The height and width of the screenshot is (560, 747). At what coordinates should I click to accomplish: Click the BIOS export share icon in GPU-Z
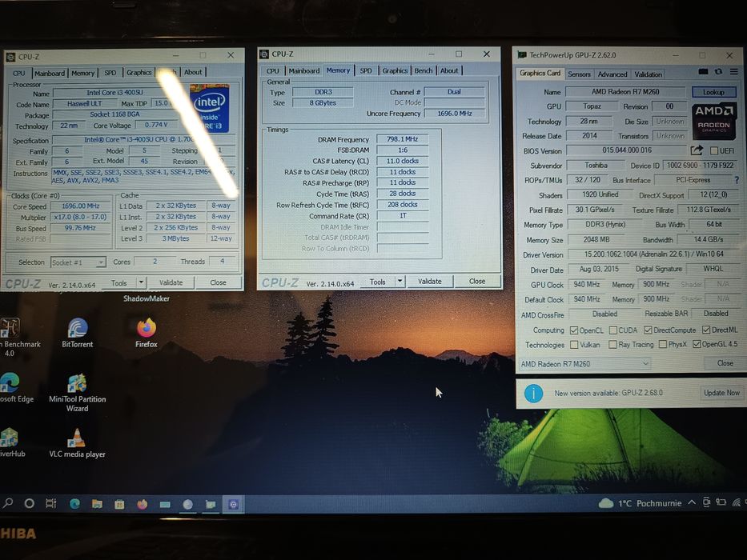pyautogui.click(x=697, y=150)
